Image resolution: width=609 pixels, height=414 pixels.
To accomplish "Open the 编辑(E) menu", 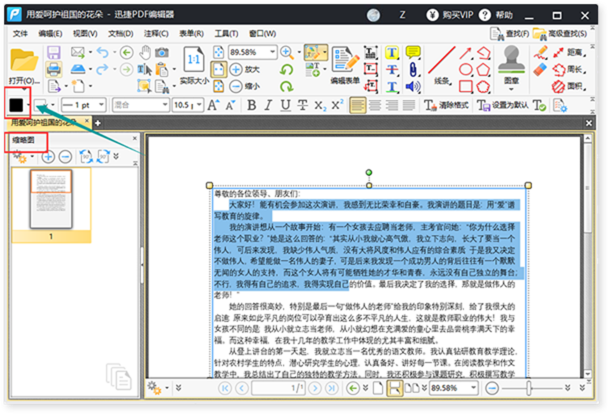I will click(x=50, y=33).
